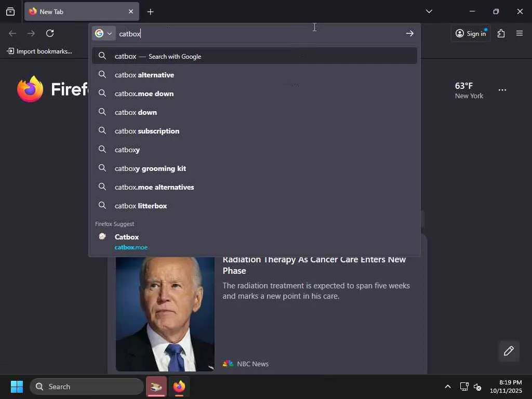Viewport: 532px width, 399px height.
Task: Open the network status tray icon
Action: (464, 387)
